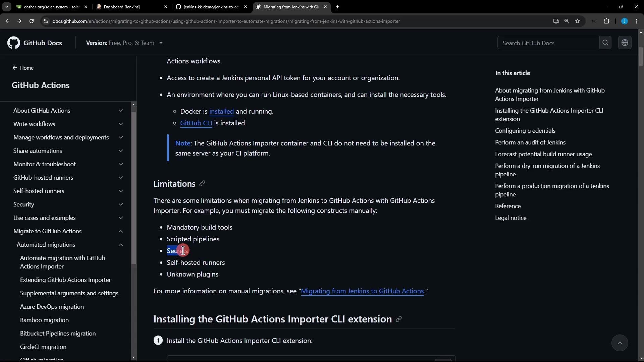The height and width of the screenshot is (362, 644).
Task: Open the Version Free, Pro, & Team dropdown
Action: point(124,43)
